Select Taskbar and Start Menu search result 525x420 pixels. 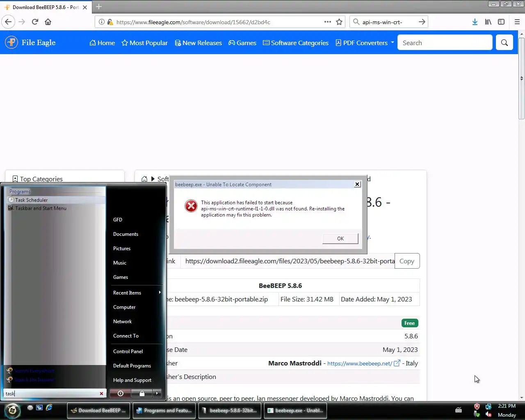(56, 208)
